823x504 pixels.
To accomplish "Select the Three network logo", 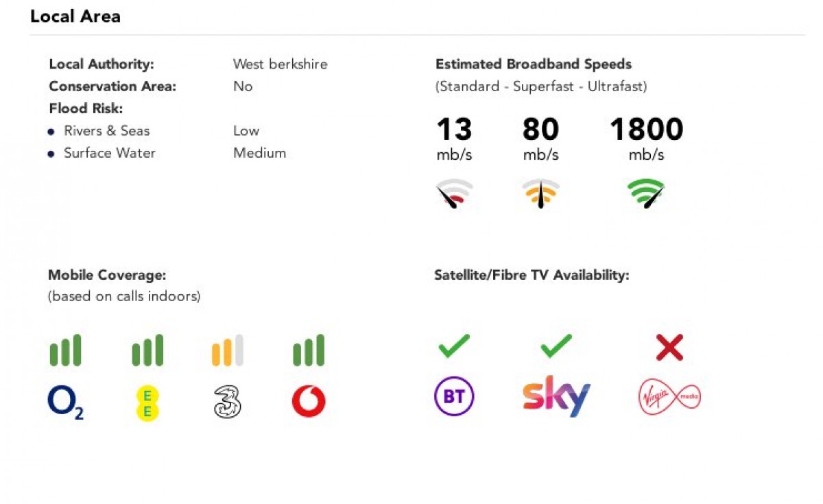I will click(227, 402).
